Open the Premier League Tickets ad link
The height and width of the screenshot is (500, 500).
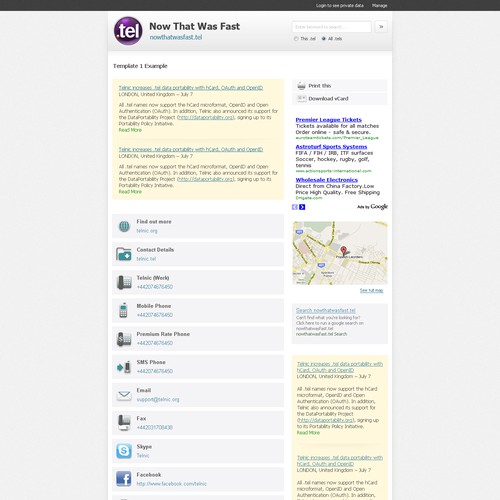pos(329,120)
